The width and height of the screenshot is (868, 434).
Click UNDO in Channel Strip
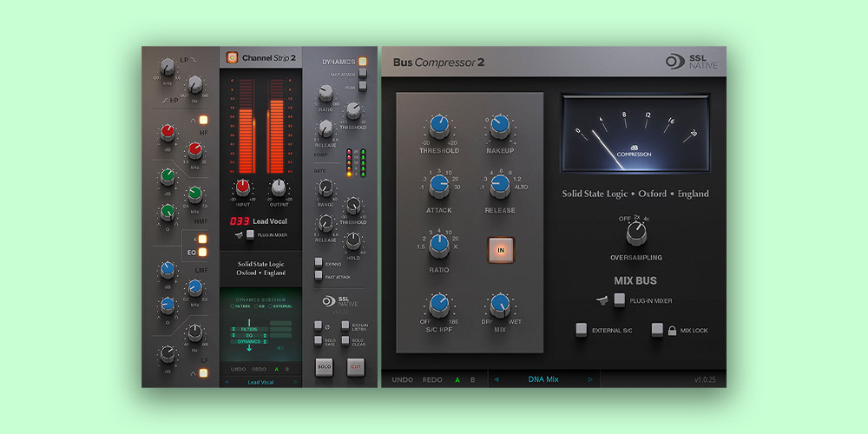(238, 369)
